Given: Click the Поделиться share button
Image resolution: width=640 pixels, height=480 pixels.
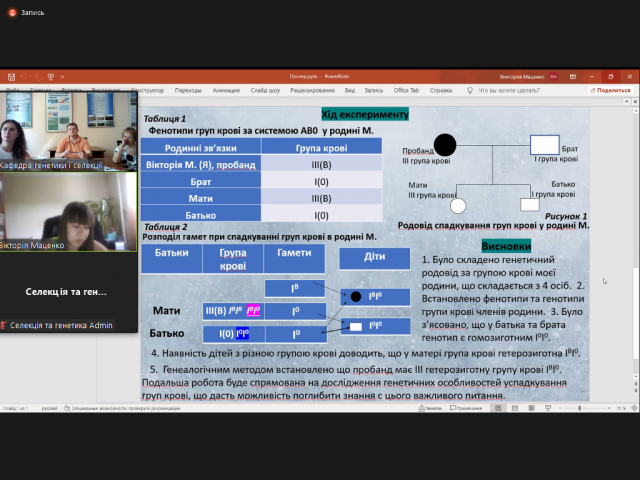Looking at the screenshot, I should [x=606, y=89].
